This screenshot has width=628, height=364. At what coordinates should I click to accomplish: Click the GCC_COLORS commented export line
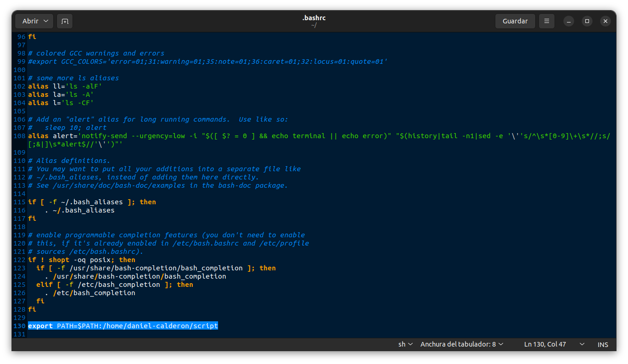pos(207,62)
